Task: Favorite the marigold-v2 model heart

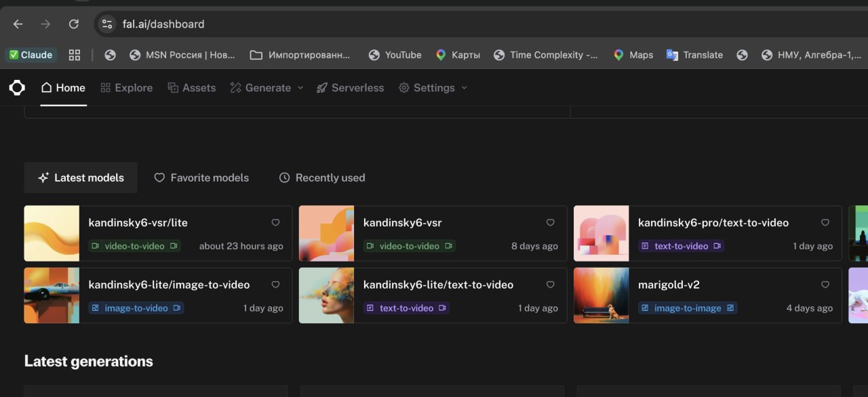Action: pyautogui.click(x=825, y=285)
